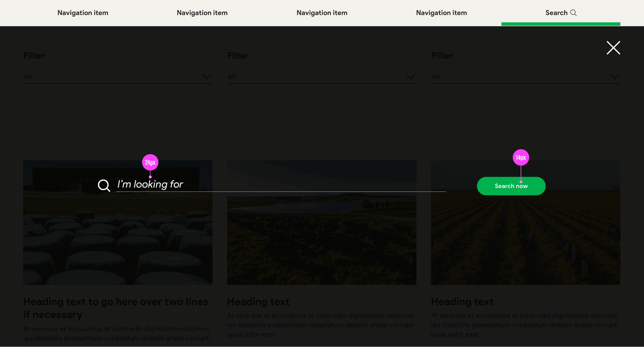Open the first Navigation item
This screenshot has height=347, width=644.
click(x=83, y=13)
